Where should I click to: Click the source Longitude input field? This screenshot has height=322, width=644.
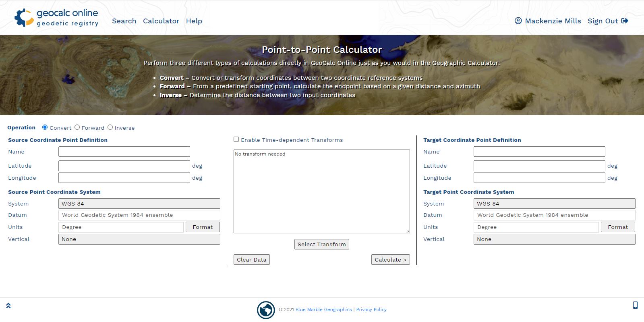coord(124,178)
